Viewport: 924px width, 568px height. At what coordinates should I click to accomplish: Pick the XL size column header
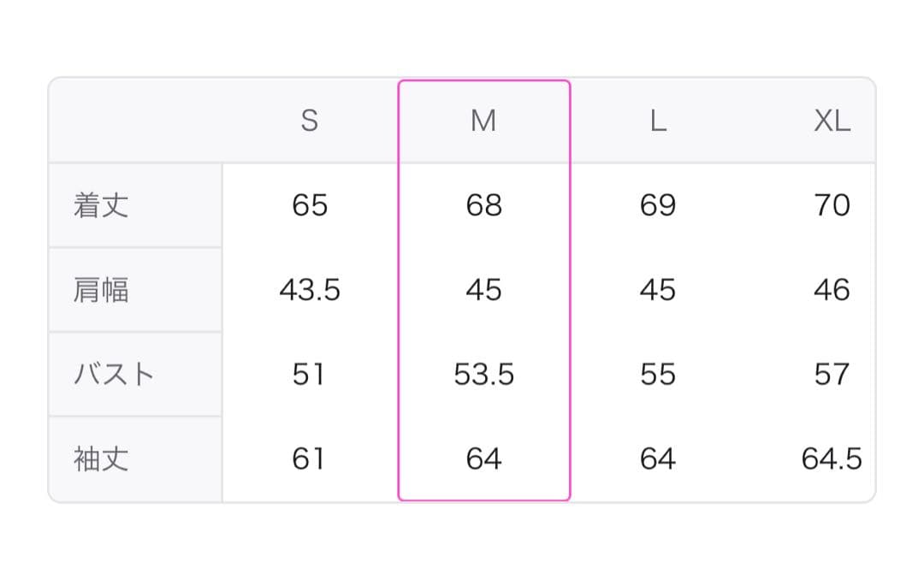(832, 121)
